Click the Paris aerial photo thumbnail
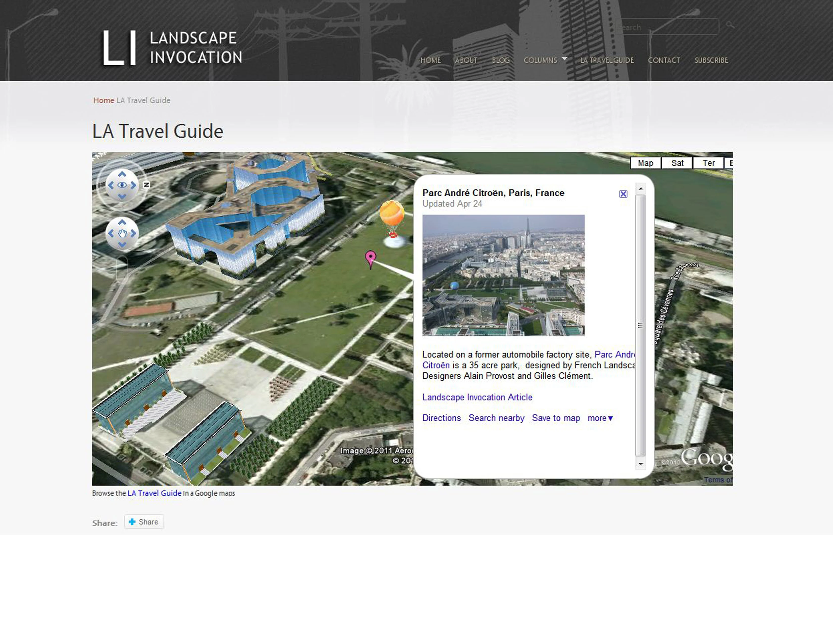The image size is (833, 644). click(x=503, y=275)
